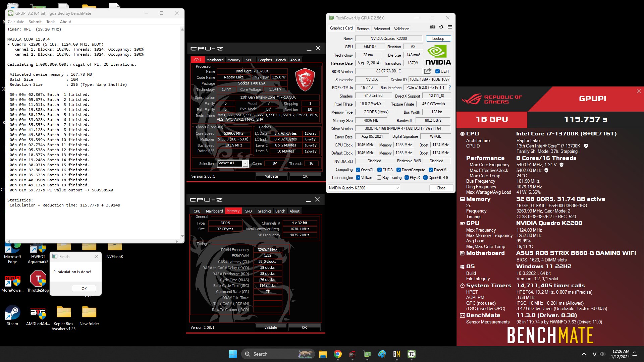Open Mainboard tab in the top CPU-Z window

[x=215, y=60]
